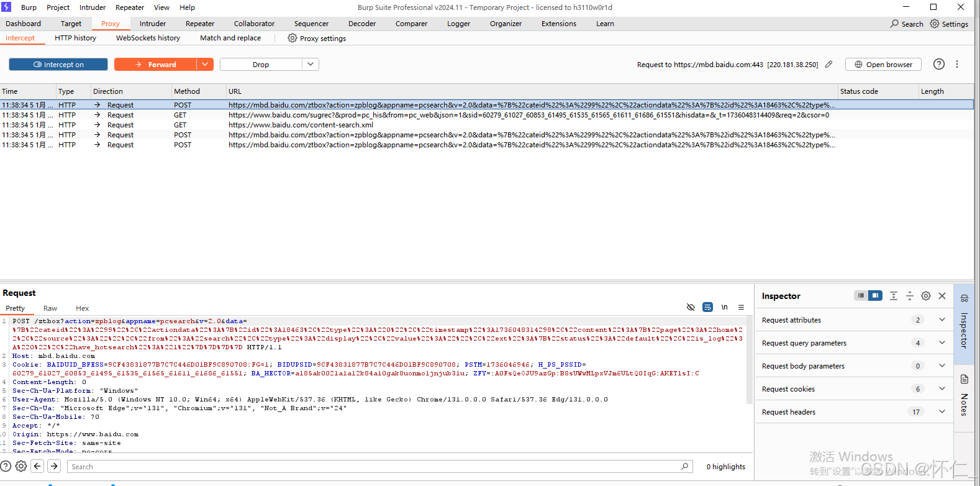Toggle the Intercept on button
This screenshot has height=486, width=980.
pyautogui.click(x=58, y=64)
